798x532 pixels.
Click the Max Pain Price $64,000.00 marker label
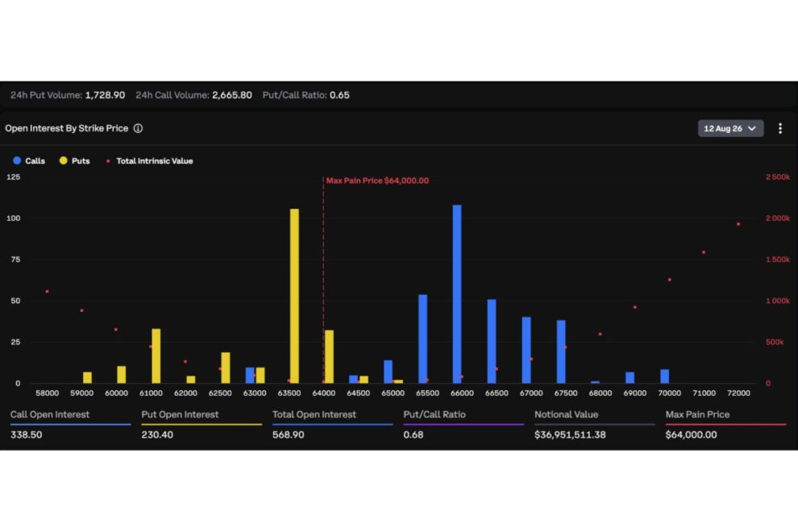click(x=377, y=181)
